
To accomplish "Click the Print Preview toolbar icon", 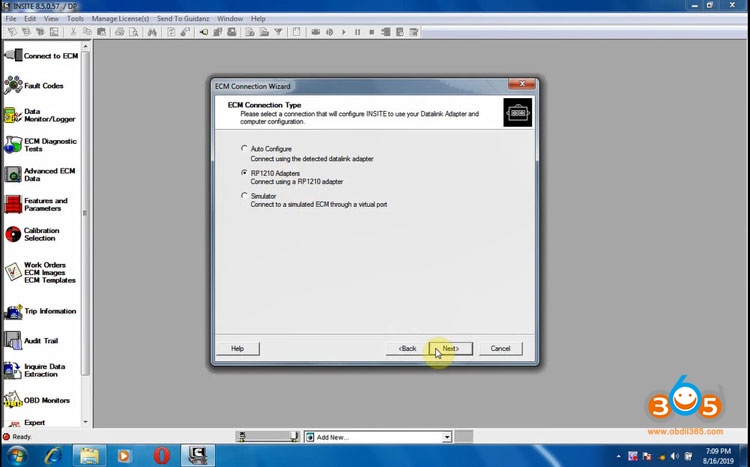I will click(x=134, y=32).
